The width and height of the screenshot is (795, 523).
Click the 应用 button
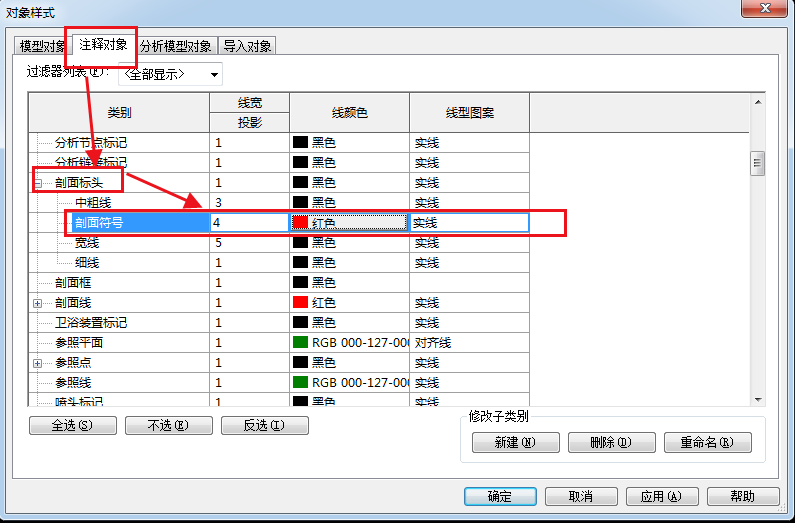point(662,496)
